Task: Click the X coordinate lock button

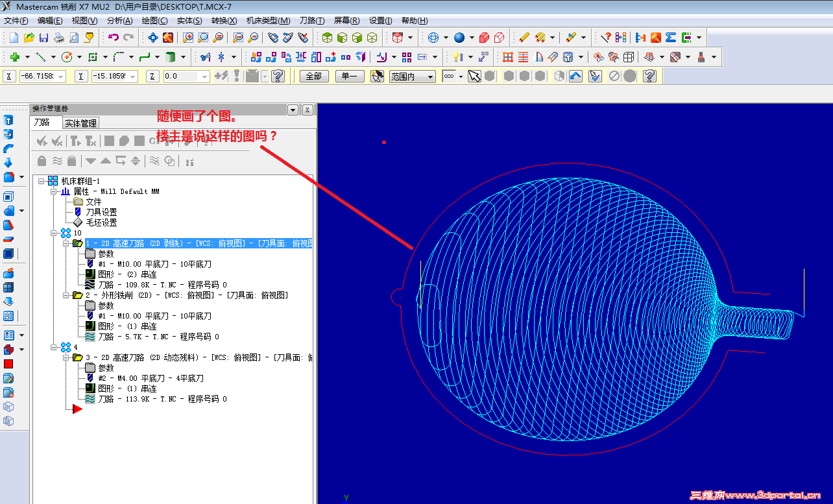Action: (x=9, y=77)
